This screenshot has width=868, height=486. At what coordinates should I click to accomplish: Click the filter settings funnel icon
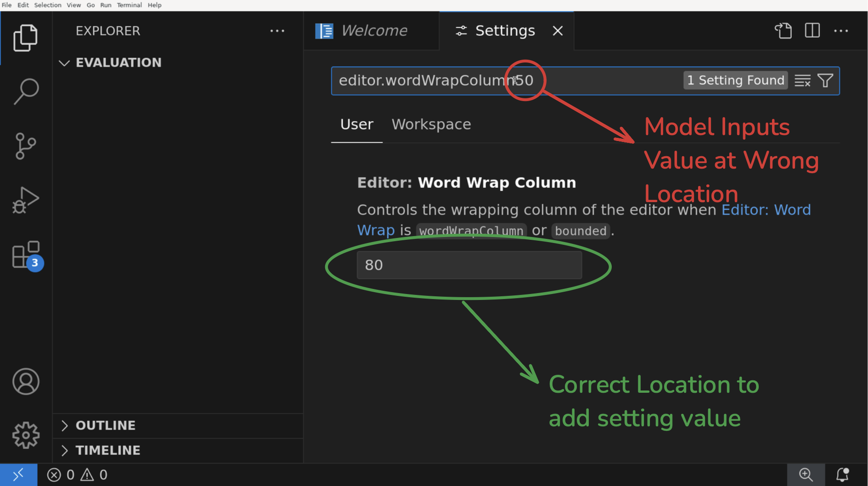[x=825, y=81]
